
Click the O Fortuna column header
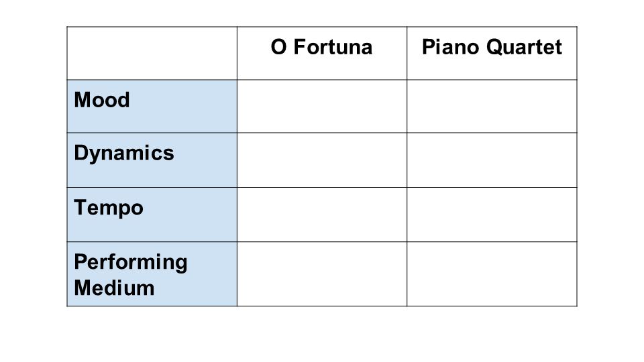click(321, 54)
